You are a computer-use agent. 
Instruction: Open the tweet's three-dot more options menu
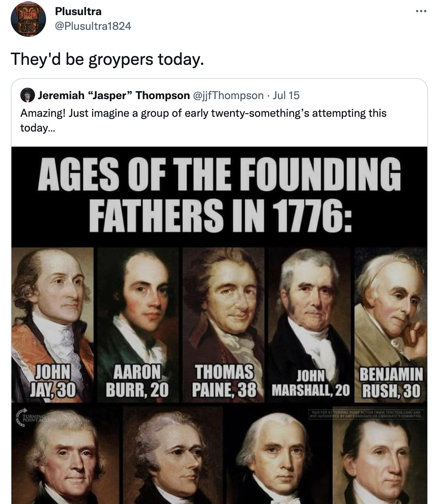tap(421, 11)
